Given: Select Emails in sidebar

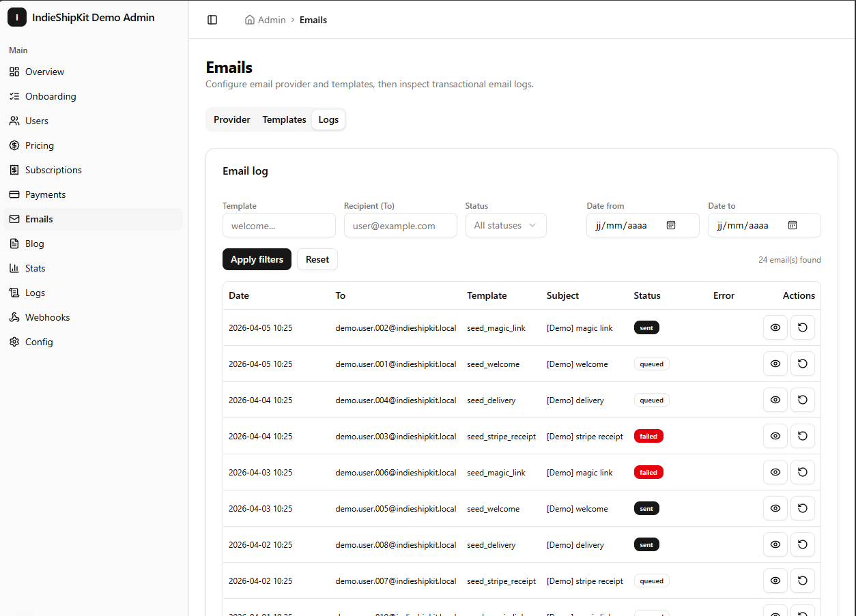Looking at the screenshot, I should pos(91,219).
